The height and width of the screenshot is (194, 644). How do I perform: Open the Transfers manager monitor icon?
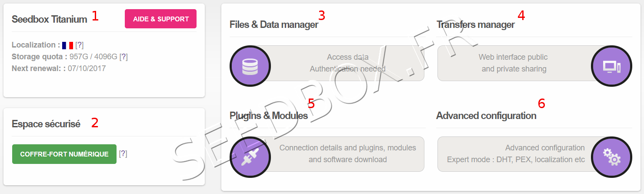tap(611, 65)
